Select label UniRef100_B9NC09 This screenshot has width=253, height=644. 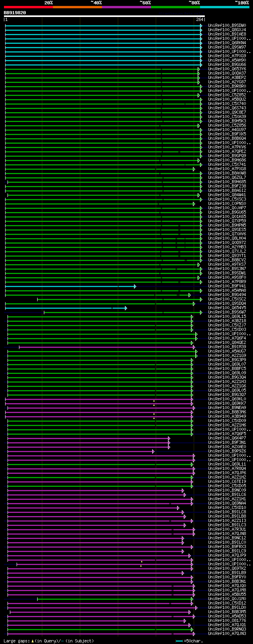pos(227,490)
